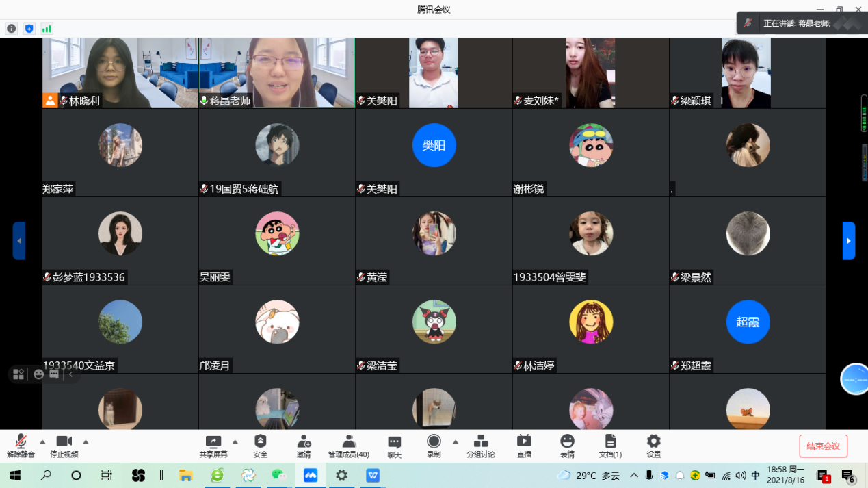The width and height of the screenshot is (868, 488).
Task: Expand the arrow beside 停止视频
Action: [x=86, y=441]
